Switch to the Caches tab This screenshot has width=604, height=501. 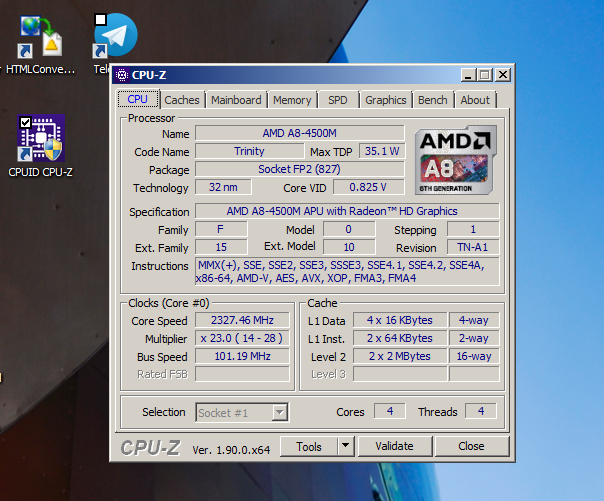[182, 100]
